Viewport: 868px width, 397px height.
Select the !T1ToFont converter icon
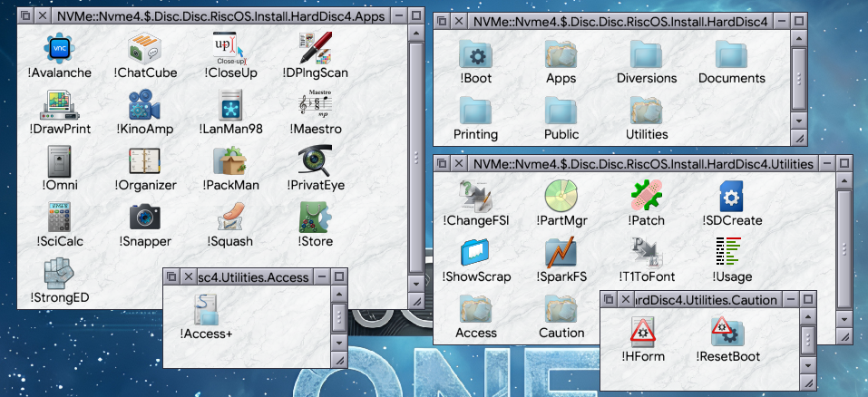point(646,253)
